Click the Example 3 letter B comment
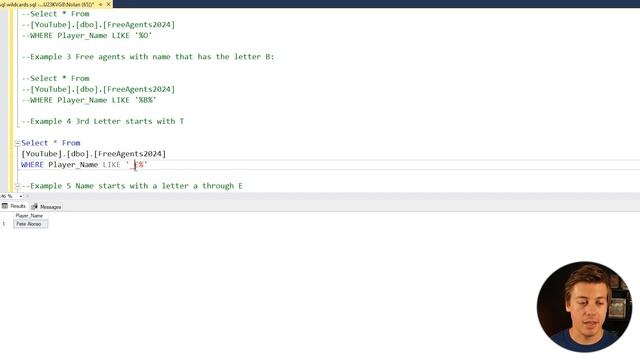 148,57
